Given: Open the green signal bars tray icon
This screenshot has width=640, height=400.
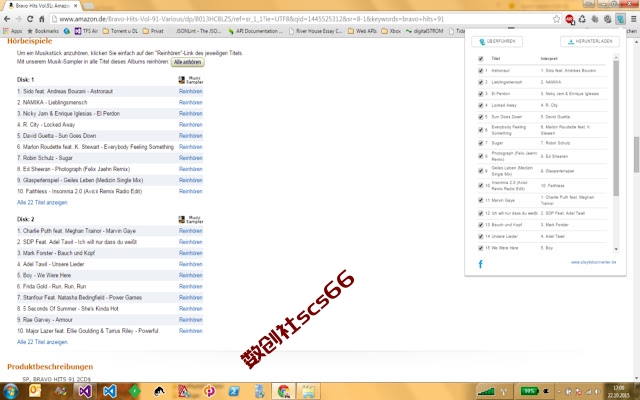Looking at the screenshot, I should point(486,392).
